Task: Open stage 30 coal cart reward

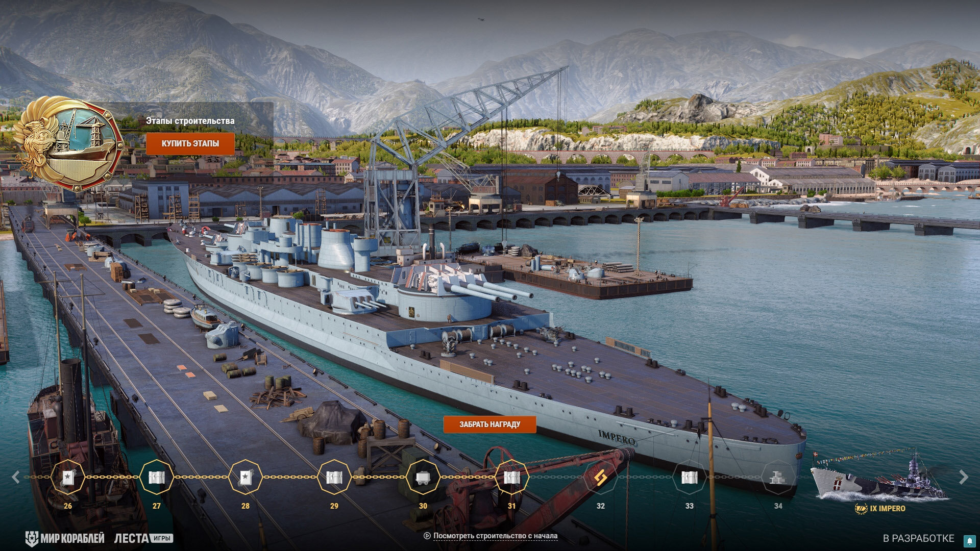Action: (423, 477)
